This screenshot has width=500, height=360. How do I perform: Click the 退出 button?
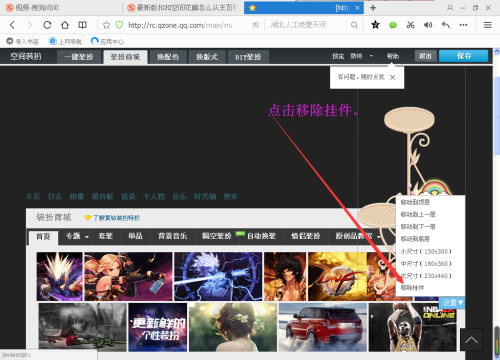coord(425,56)
